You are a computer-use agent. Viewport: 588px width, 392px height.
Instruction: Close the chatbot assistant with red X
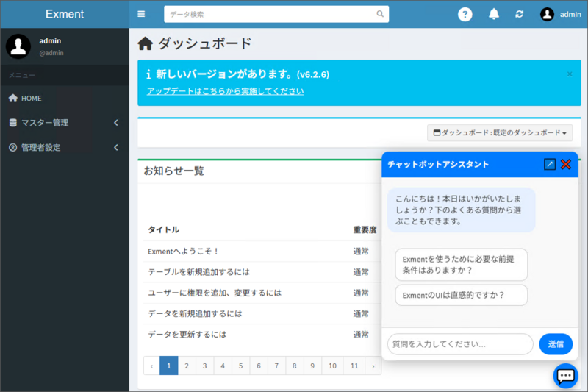[566, 164]
